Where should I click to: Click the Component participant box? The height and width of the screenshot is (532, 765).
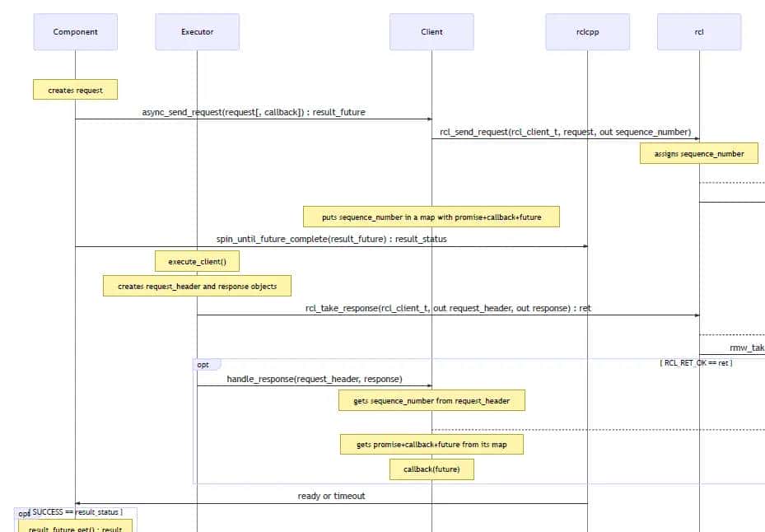(75, 32)
